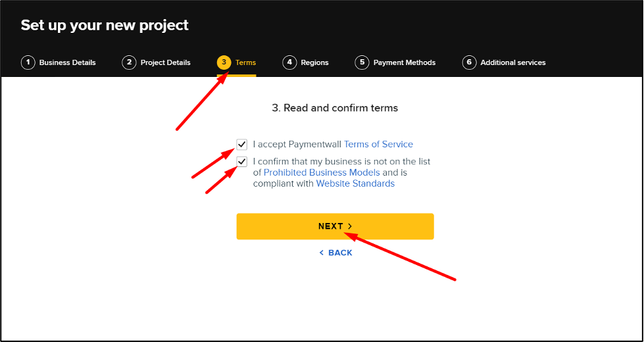644x342 pixels.
Task: Switch to the Project Details tab
Action: tap(166, 62)
